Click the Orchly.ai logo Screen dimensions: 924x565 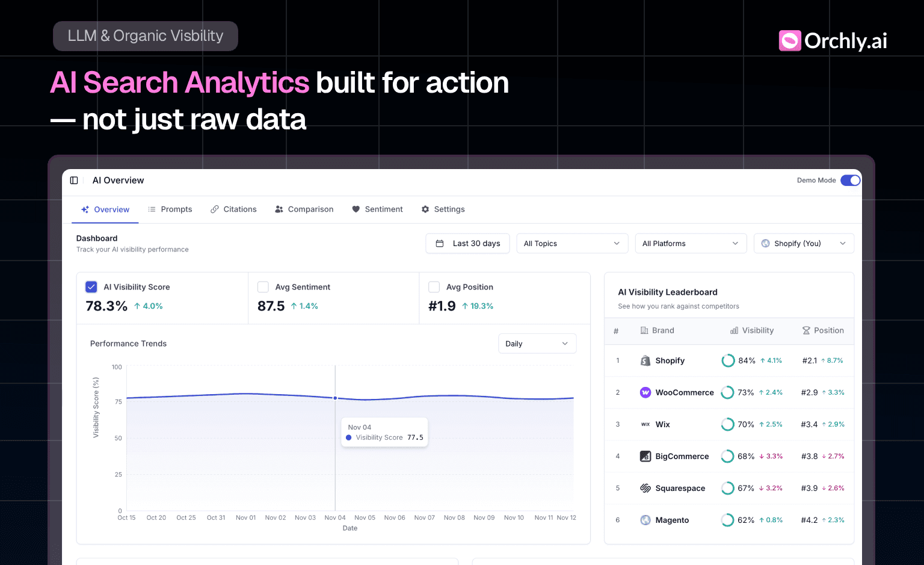pos(833,40)
